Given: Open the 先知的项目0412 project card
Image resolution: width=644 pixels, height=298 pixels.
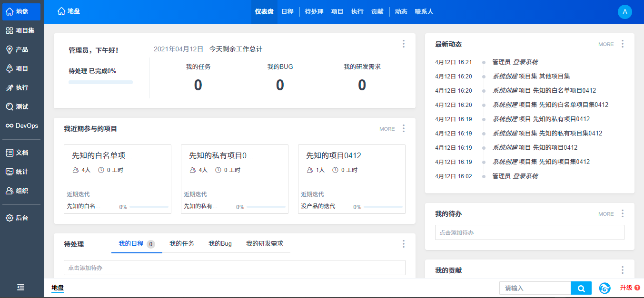Looking at the screenshot, I should [333, 156].
